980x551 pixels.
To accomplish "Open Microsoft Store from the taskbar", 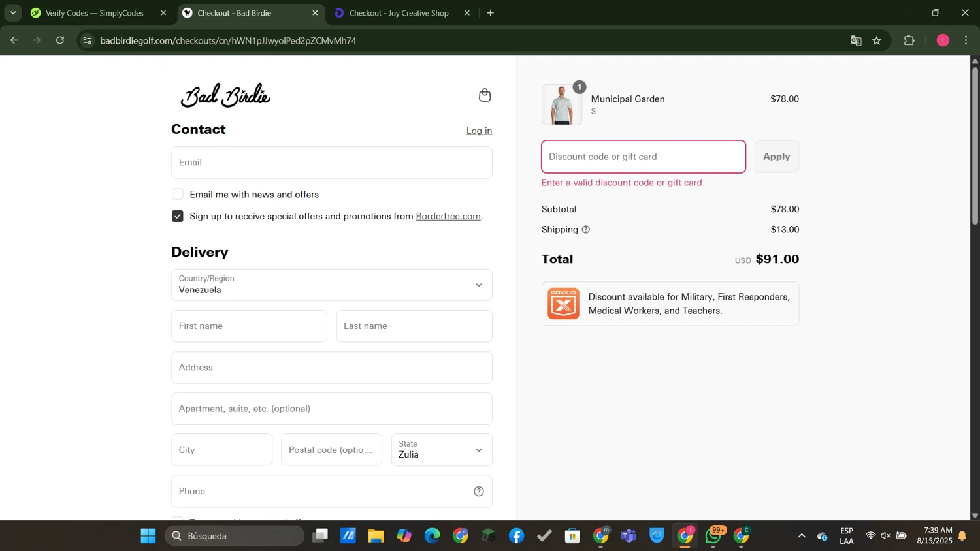I will tap(573, 536).
